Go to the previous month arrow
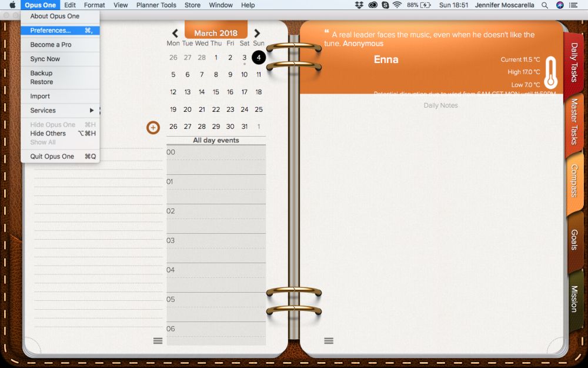The image size is (588, 368). [175, 34]
